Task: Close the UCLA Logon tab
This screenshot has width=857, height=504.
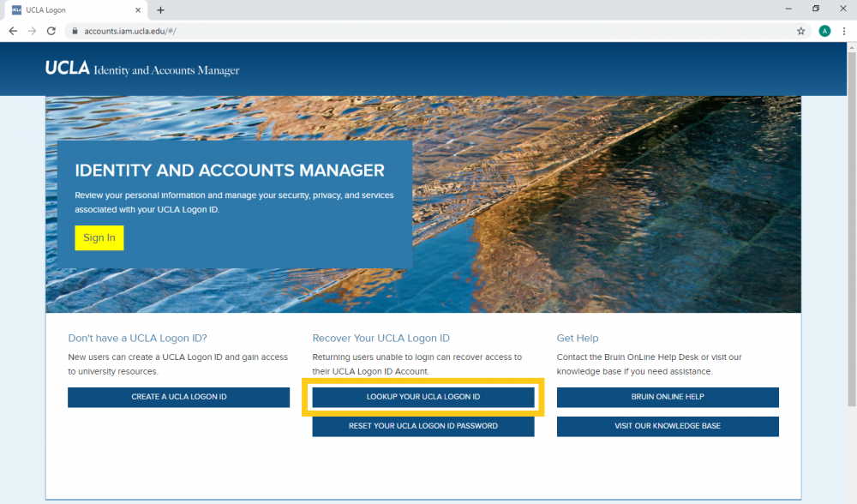Action: tap(142, 10)
